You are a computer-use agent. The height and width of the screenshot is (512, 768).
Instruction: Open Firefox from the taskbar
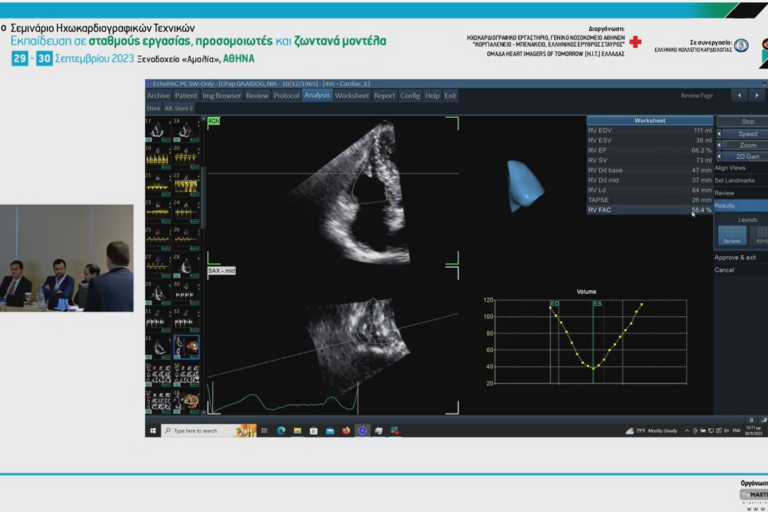345,431
